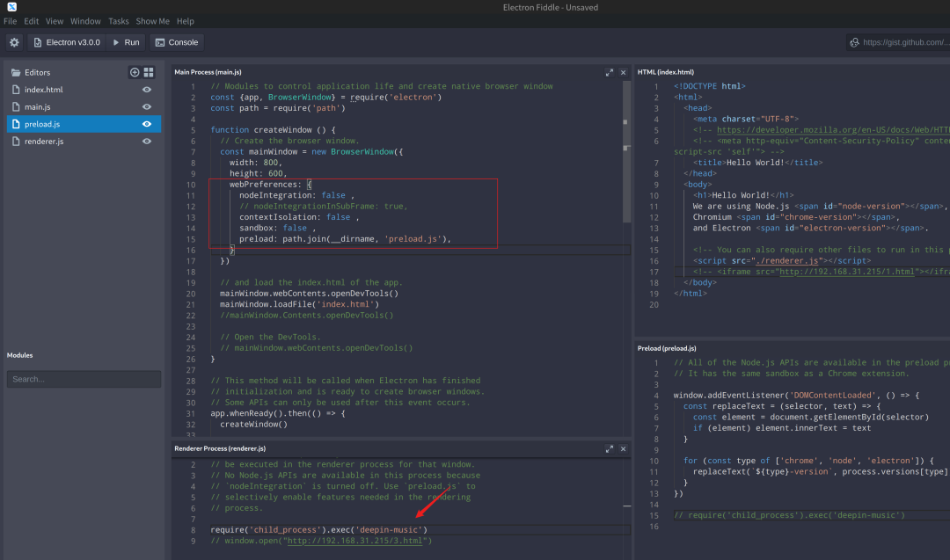Expand the Show Me menu
This screenshot has height=560, width=950.
click(x=152, y=21)
